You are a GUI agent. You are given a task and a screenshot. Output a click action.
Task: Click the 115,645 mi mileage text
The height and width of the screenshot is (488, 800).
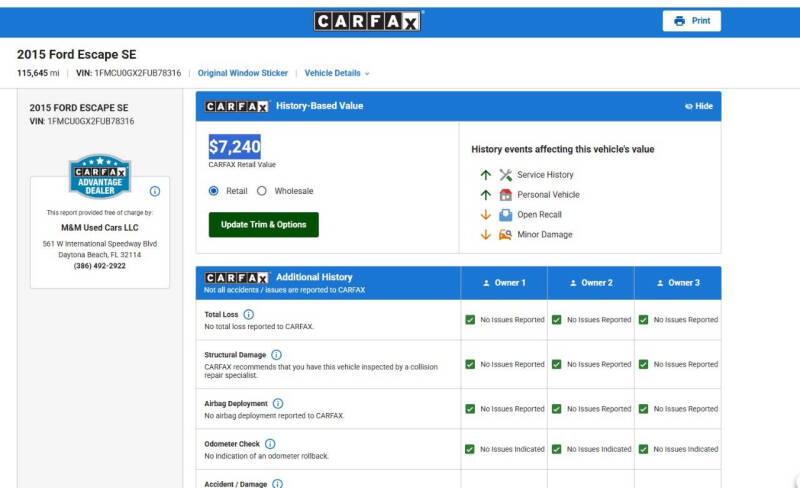(x=38, y=73)
